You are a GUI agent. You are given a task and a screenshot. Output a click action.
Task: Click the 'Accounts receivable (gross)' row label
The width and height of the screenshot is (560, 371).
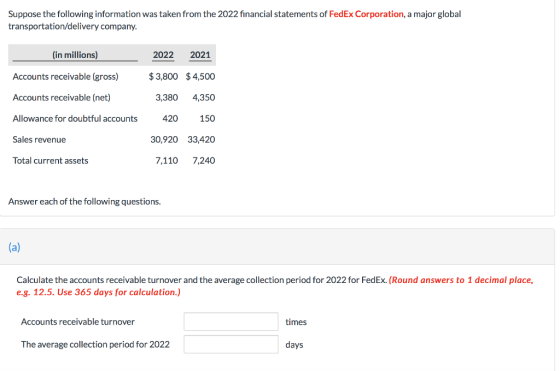pyautogui.click(x=65, y=76)
